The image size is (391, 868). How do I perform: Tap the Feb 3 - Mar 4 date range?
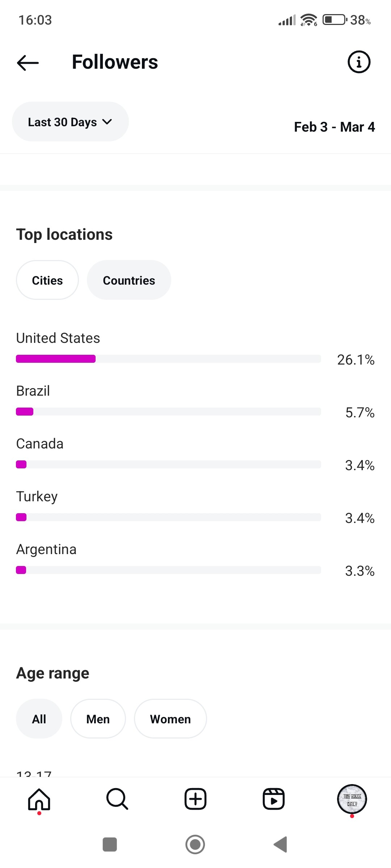pyautogui.click(x=335, y=127)
